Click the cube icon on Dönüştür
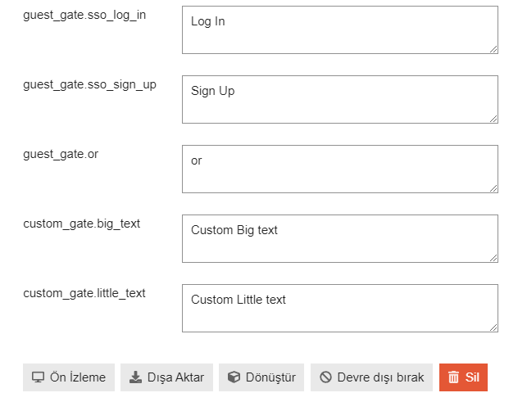Image resolution: width=518 pixels, height=420 pixels. 234,377
